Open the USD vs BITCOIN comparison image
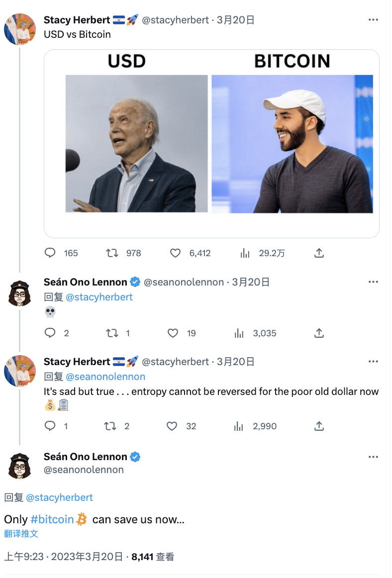 (211, 143)
